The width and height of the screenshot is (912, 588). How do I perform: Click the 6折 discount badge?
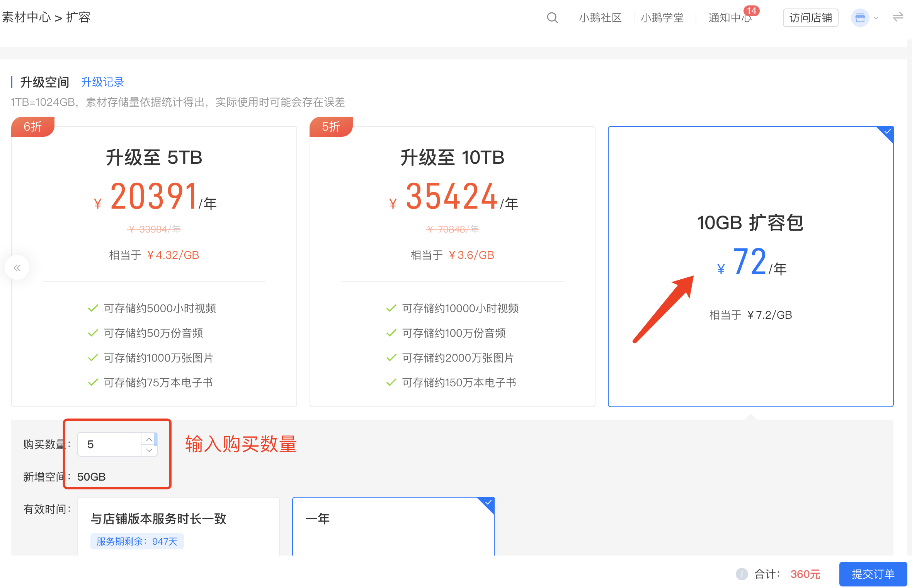click(33, 126)
